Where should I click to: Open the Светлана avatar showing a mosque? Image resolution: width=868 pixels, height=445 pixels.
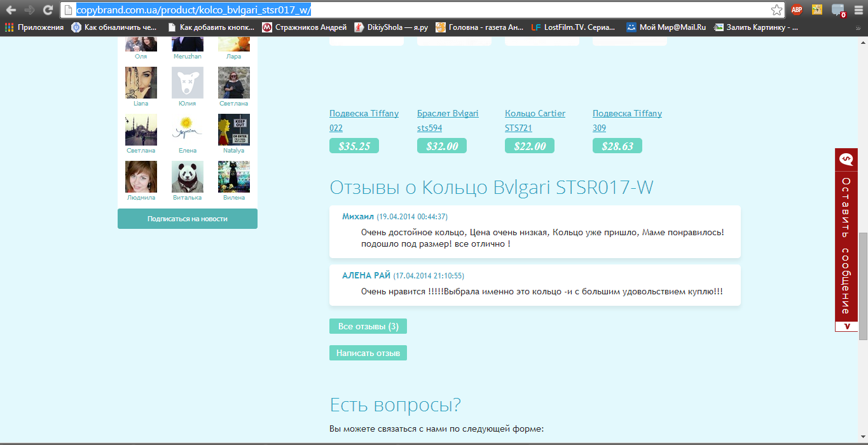[x=141, y=130]
